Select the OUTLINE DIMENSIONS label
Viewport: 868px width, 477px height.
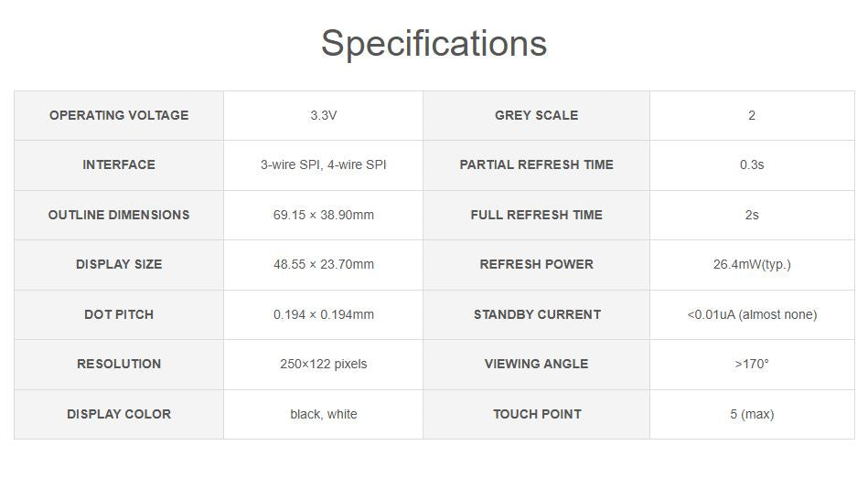[119, 215]
